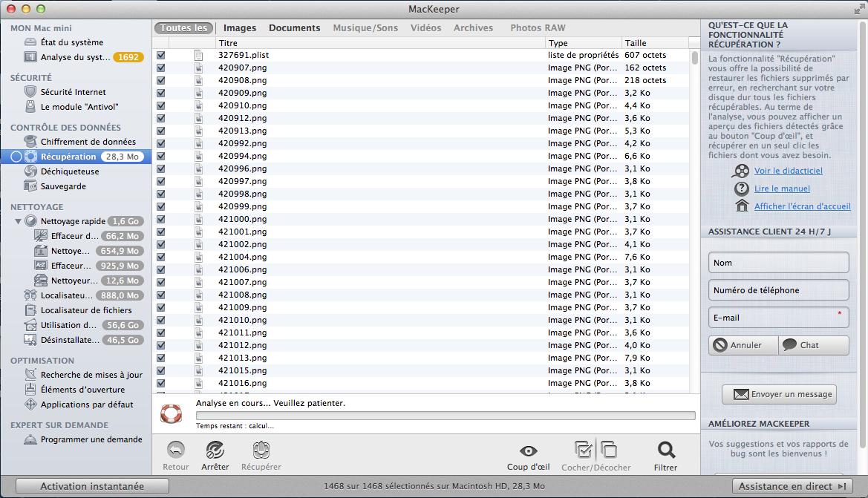This screenshot has height=498, width=868.
Task: Click the Assistance en direct button
Action: point(792,486)
